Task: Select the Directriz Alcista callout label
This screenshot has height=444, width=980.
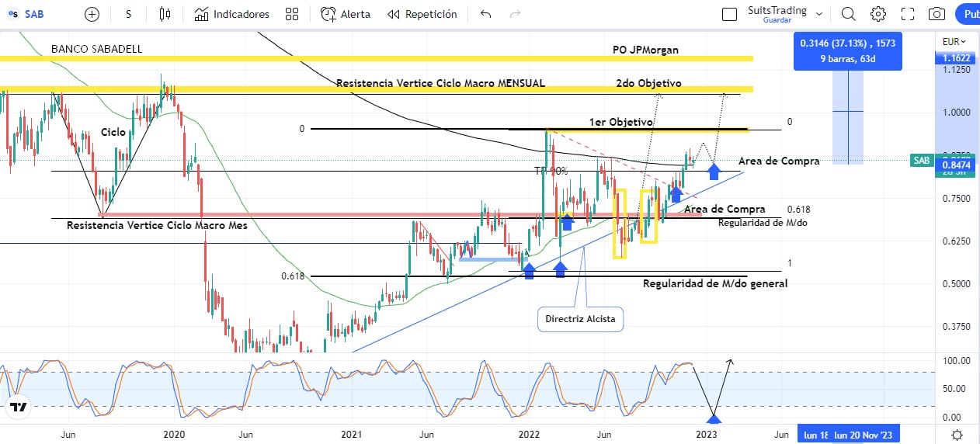Action: tap(579, 319)
